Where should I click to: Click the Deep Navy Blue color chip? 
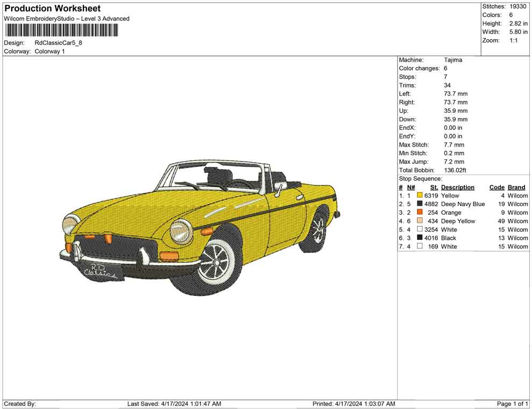pyautogui.click(x=420, y=204)
